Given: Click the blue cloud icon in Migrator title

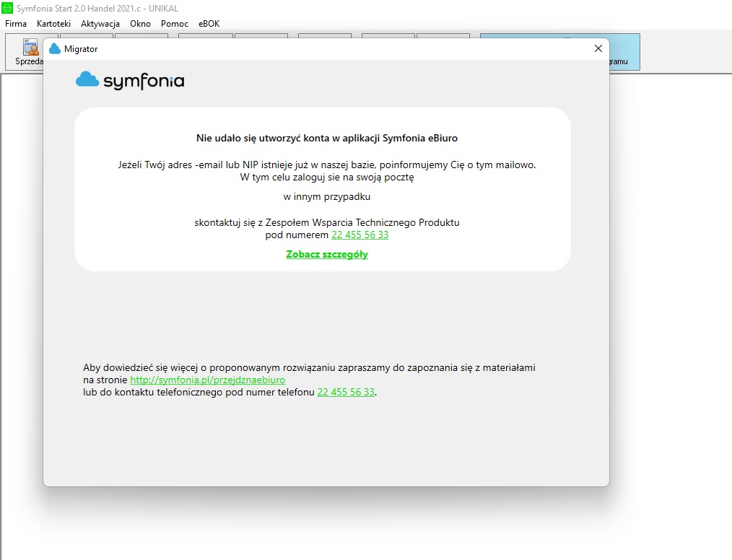Looking at the screenshot, I should [x=55, y=49].
